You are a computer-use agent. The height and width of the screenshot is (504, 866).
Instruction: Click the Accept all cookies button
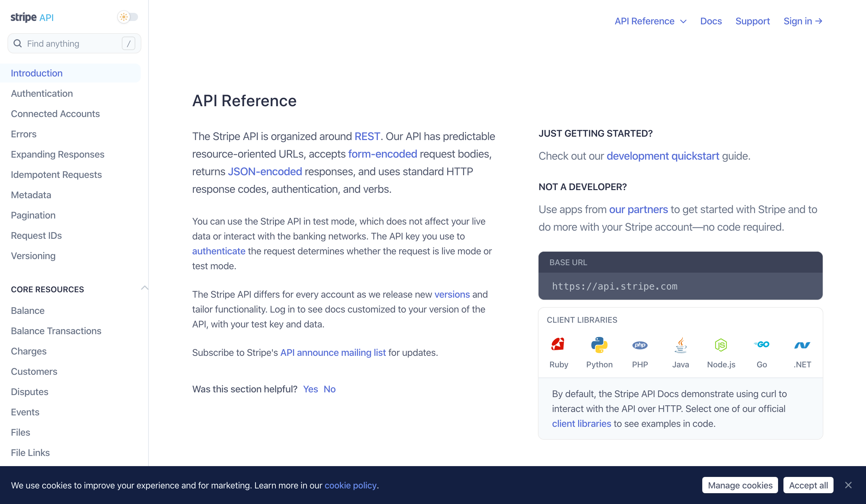(808, 485)
